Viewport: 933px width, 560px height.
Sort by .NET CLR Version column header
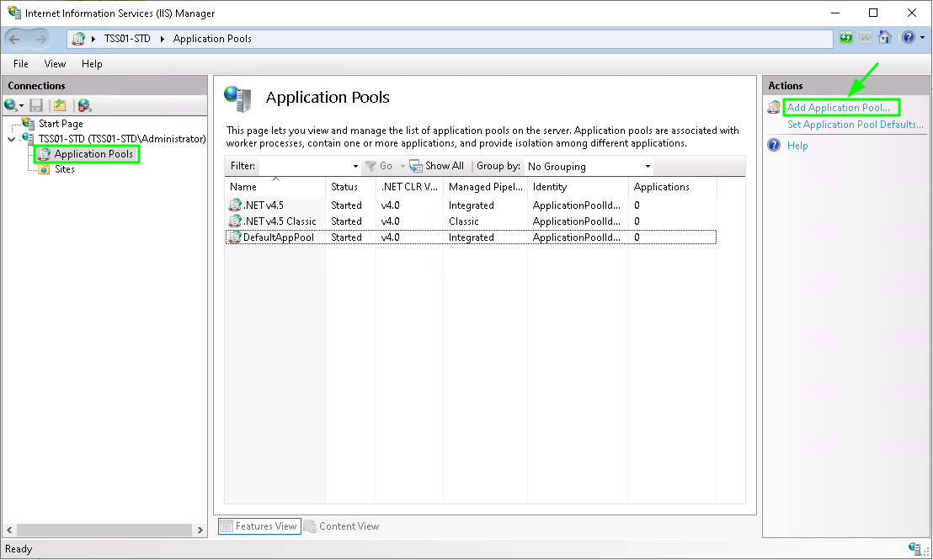coord(409,186)
